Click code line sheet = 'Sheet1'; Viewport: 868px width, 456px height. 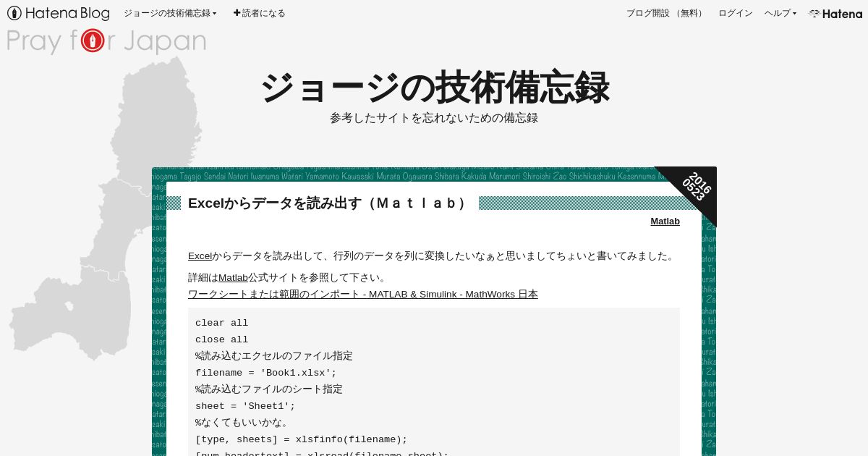pyautogui.click(x=245, y=406)
